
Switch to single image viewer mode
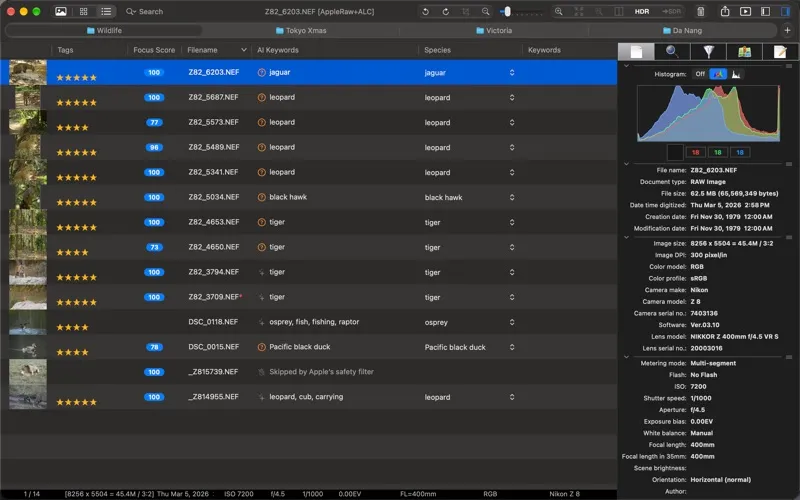click(x=61, y=11)
